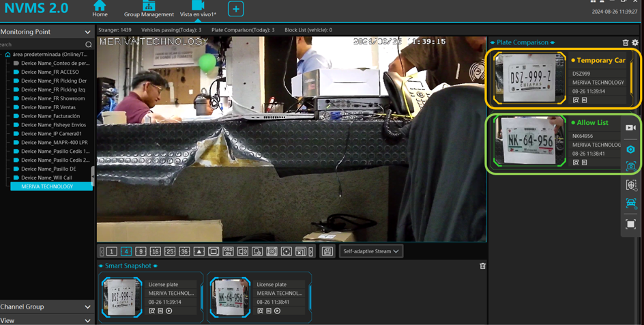This screenshot has height=325, width=644.
Task: Open the Allow List NK-64-956 plate thumbnail
Action: point(529,141)
